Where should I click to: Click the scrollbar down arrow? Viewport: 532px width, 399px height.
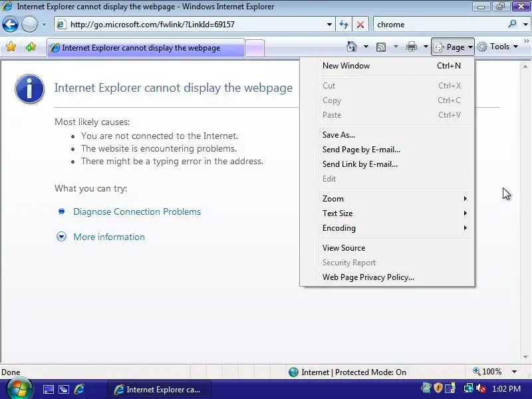coord(525,357)
